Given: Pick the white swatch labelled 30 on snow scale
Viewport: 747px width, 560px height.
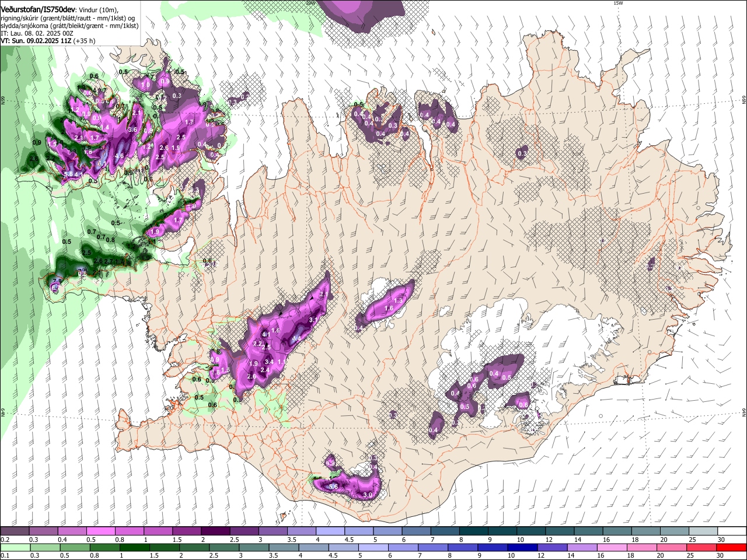Looking at the screenshot, I should point(732,531).
